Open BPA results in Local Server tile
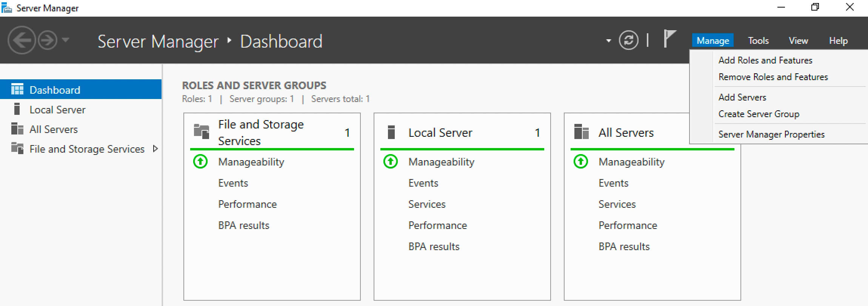 434,247
